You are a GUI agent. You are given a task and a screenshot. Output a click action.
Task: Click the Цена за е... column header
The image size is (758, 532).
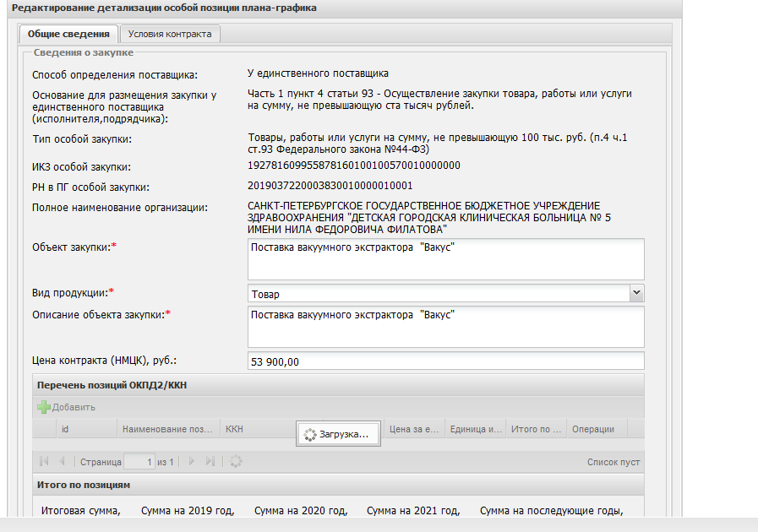tap(414, 429)
